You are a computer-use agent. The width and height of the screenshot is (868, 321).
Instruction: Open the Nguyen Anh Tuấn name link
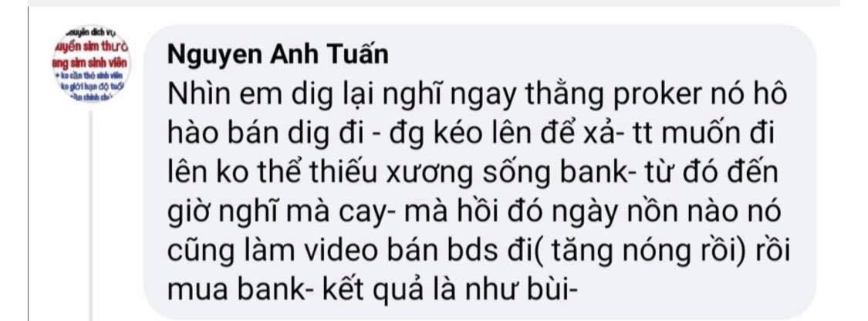pyautogui.click(x=278, y=55)
